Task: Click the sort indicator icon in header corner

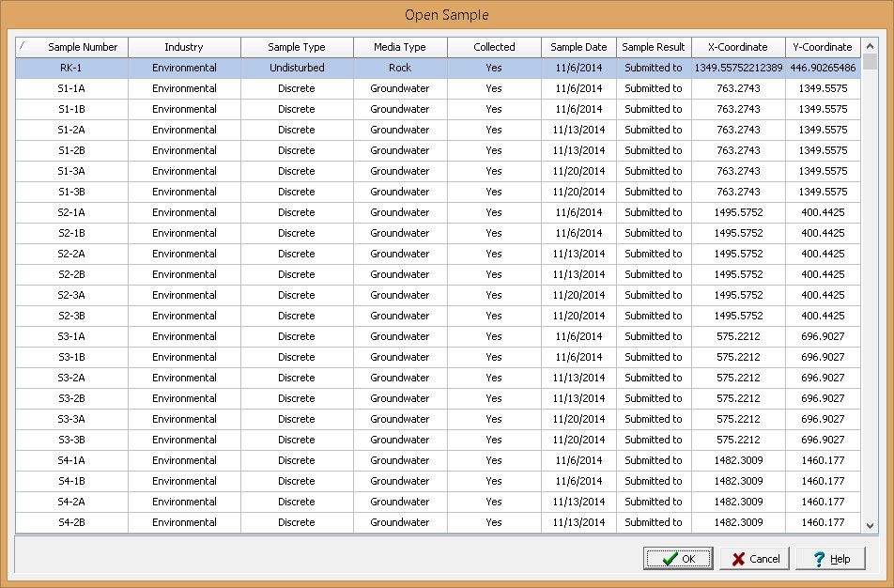Action: pyautogui.click(x=23, y=46)
